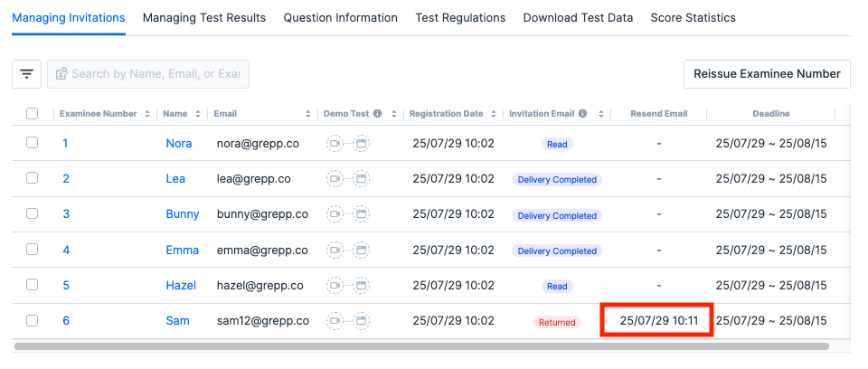Click Sam's demo test screen icon

[361, 321]
